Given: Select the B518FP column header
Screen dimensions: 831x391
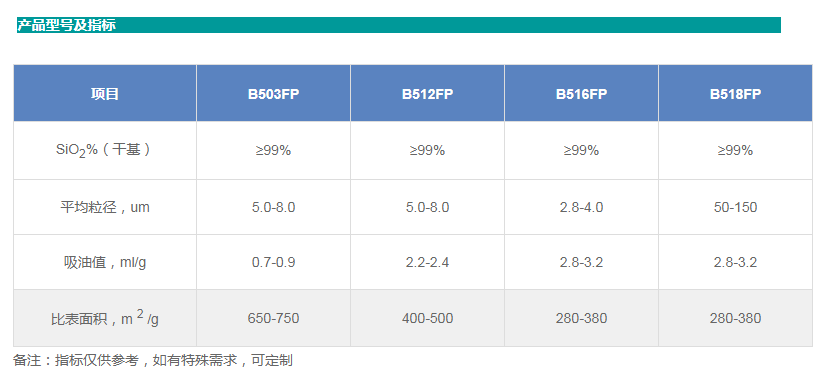Looking at the screenshot, I should pyautogui.click(x=736, y=94).
